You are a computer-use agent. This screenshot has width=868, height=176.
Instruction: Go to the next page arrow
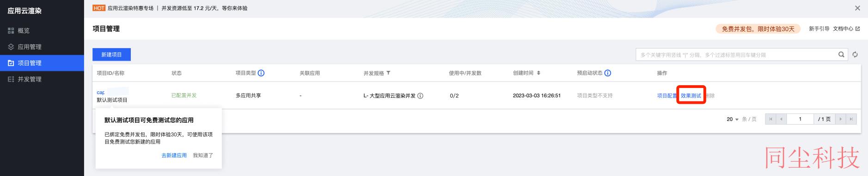click(841, 119)
